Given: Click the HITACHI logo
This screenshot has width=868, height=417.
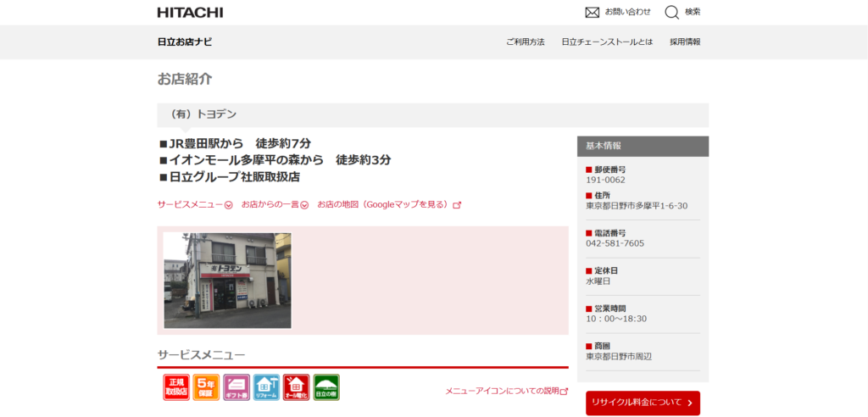Looking at the screenshot, I should pyautogui.click(x=190, y=12).
